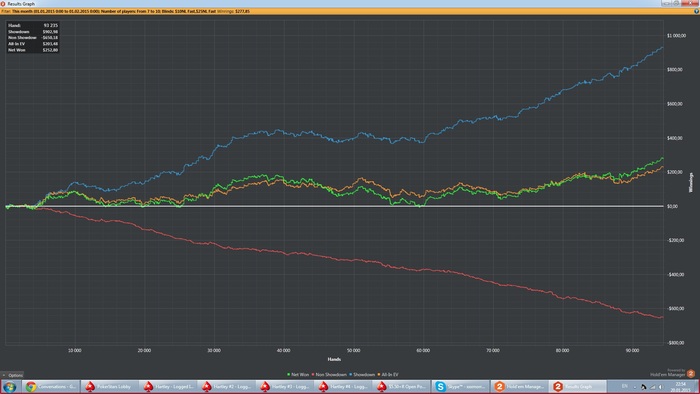Click the 50 000 hands x-axis label
The width and height of the screenshot is (700, 394).
(353, 351)
